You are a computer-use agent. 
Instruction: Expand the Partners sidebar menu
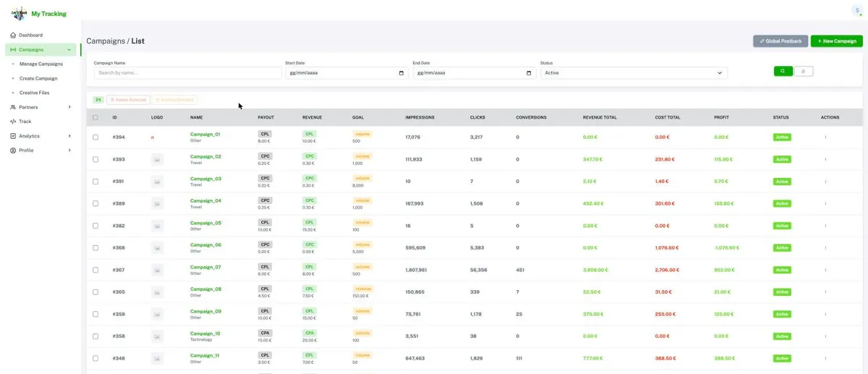click(41, 107)
